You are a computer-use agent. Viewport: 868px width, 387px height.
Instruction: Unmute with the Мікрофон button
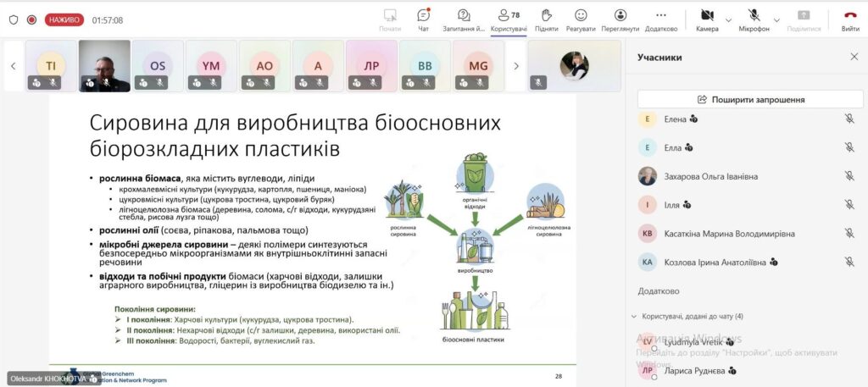tap(754, 20)
